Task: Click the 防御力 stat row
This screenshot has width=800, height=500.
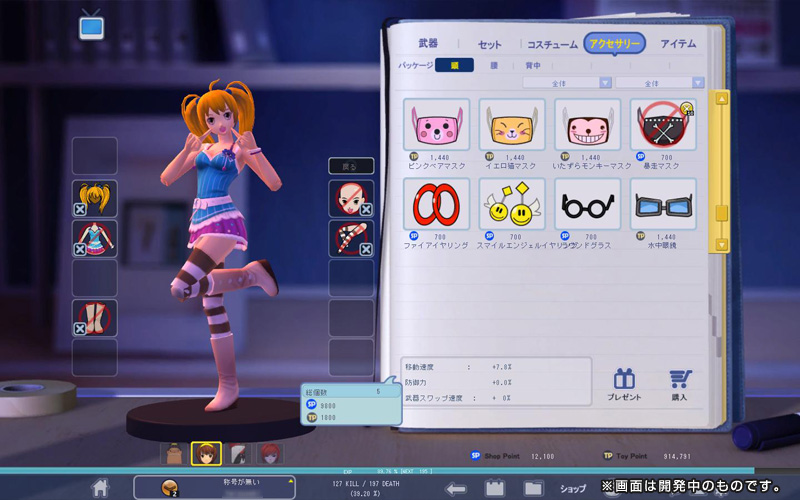Action: [x=458, y=382]
